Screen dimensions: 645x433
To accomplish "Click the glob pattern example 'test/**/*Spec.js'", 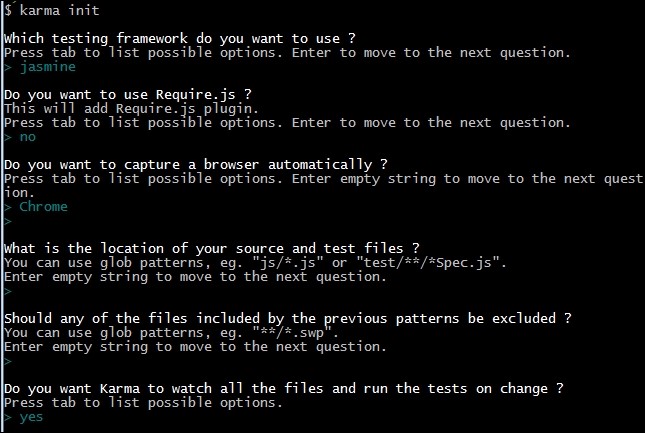I will click(x=428, y=263).
